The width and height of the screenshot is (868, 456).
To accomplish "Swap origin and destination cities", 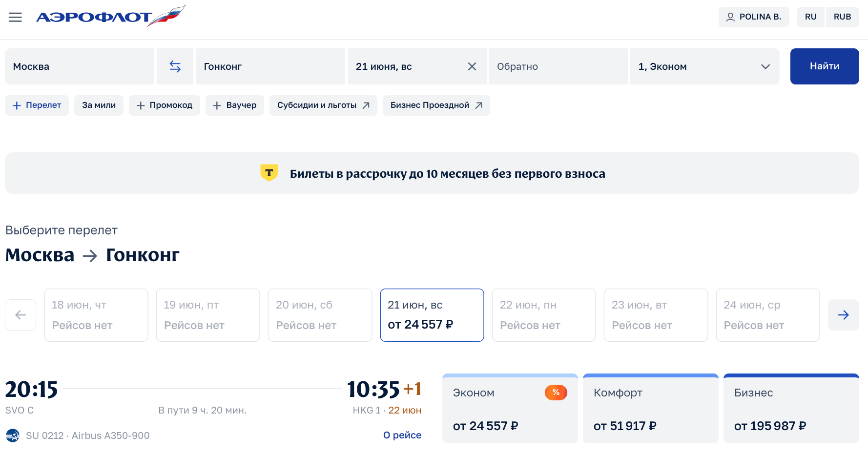I will (175, 66).
